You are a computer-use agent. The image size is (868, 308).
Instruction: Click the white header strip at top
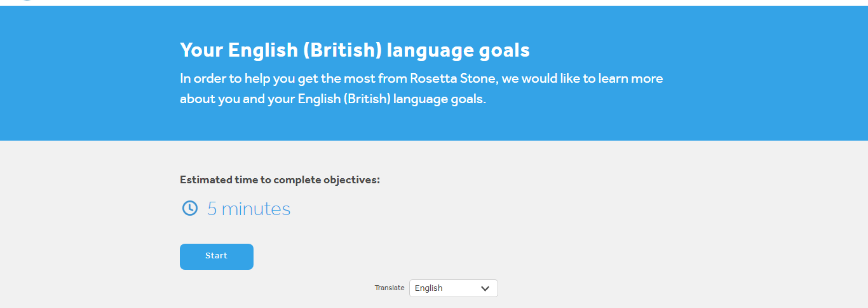[434, 3]
